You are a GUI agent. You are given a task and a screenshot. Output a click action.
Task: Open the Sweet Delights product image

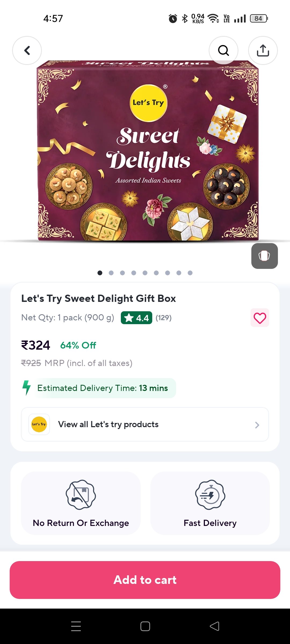pyautogui.click(x=148, y=150)
